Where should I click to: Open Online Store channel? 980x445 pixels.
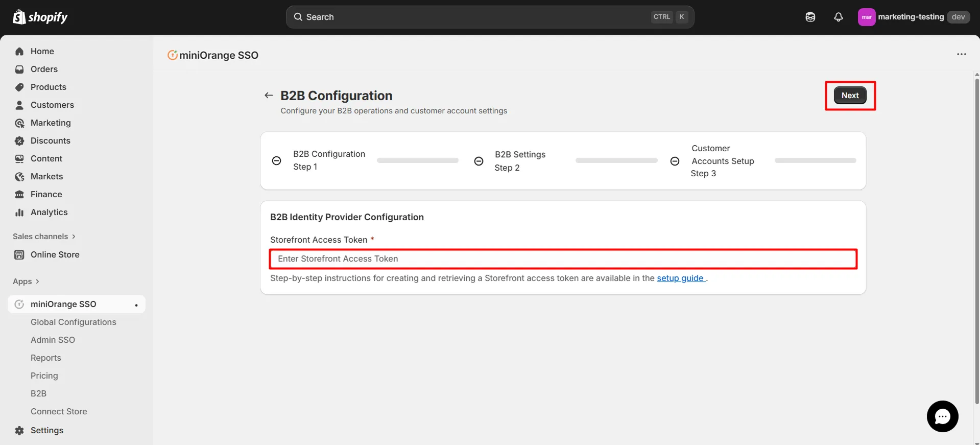point(55,254)
